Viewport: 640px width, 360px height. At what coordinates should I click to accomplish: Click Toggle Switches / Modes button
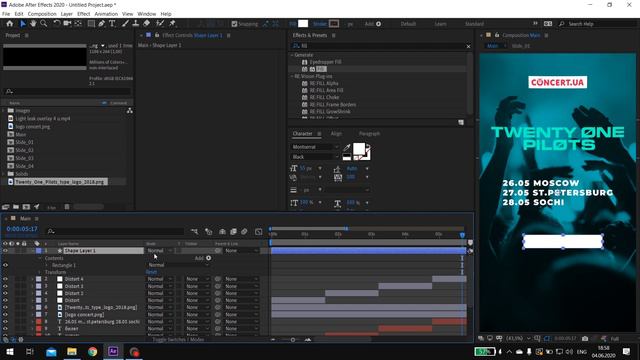pos(178,340)
